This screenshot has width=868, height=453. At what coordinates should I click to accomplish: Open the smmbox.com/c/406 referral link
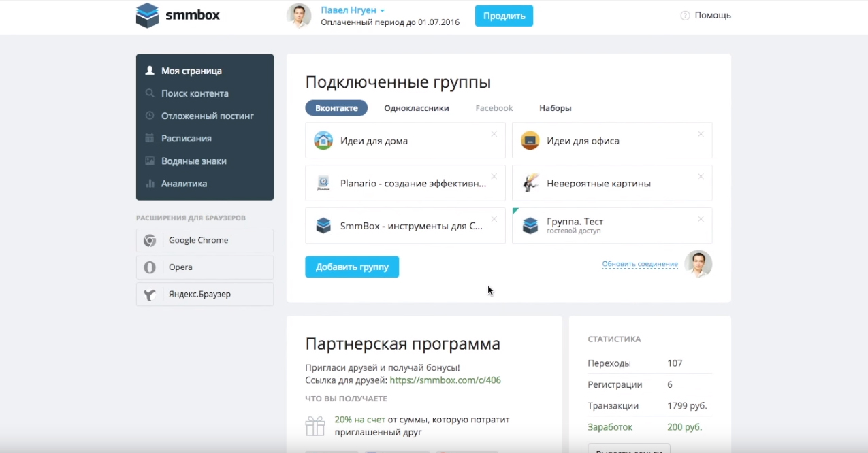[x=445, y=380]
